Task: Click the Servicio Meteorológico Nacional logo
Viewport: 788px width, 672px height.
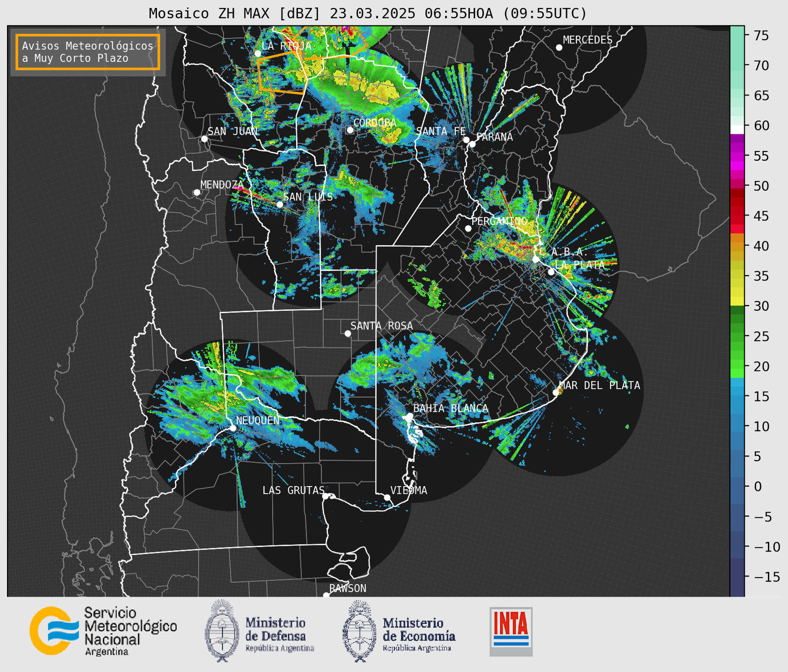Action: (103, 631)
